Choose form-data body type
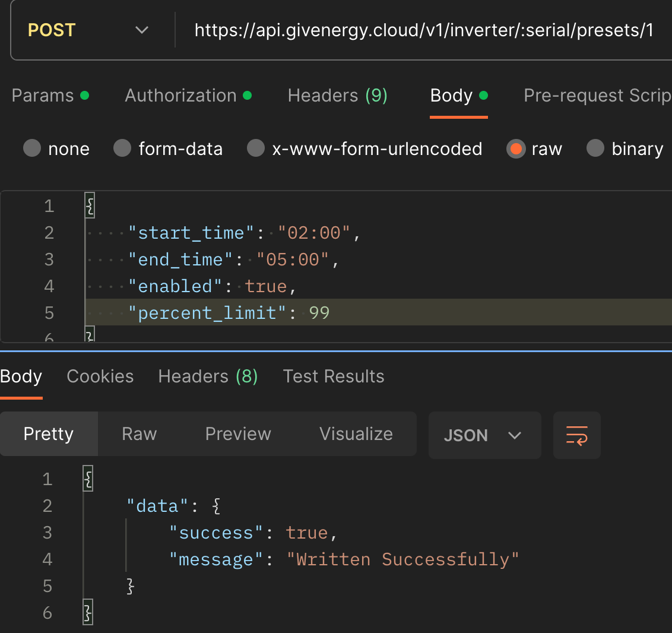The height and width of the screenshot is (633, 672). coord(167,148)
